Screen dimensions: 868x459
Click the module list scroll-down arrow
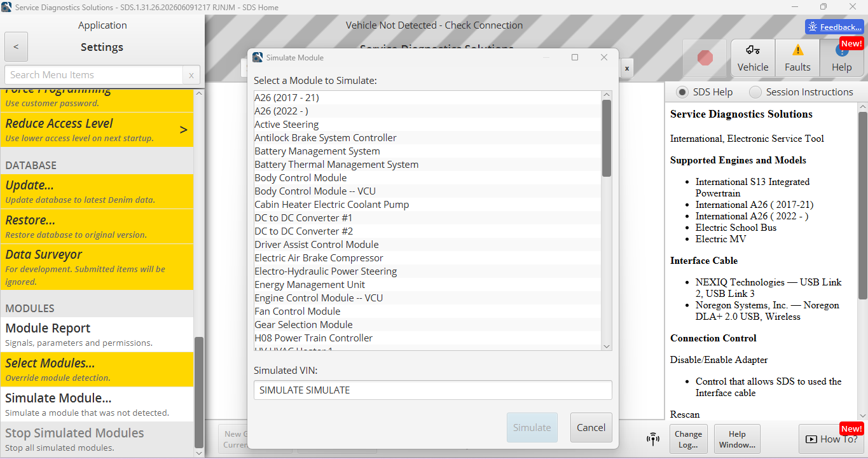[x=607, y=346]
